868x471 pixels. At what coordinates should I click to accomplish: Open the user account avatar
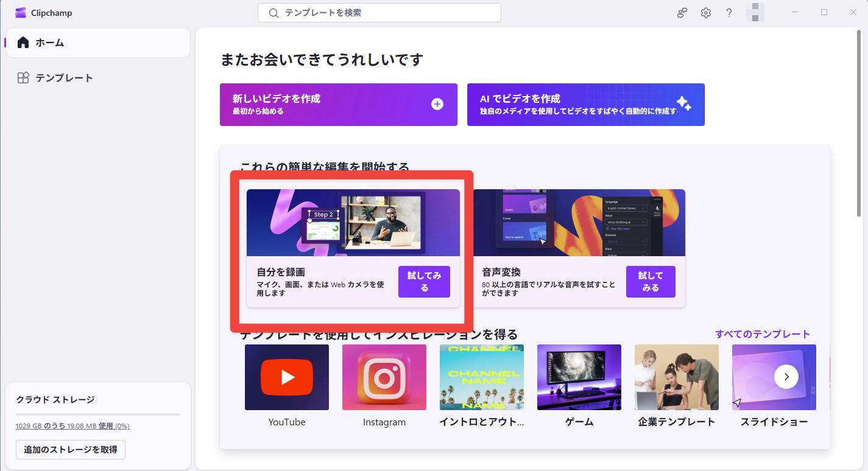755,12
